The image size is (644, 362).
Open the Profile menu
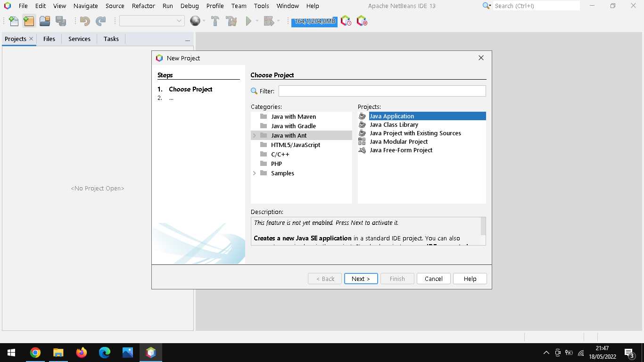pos(215,6)
